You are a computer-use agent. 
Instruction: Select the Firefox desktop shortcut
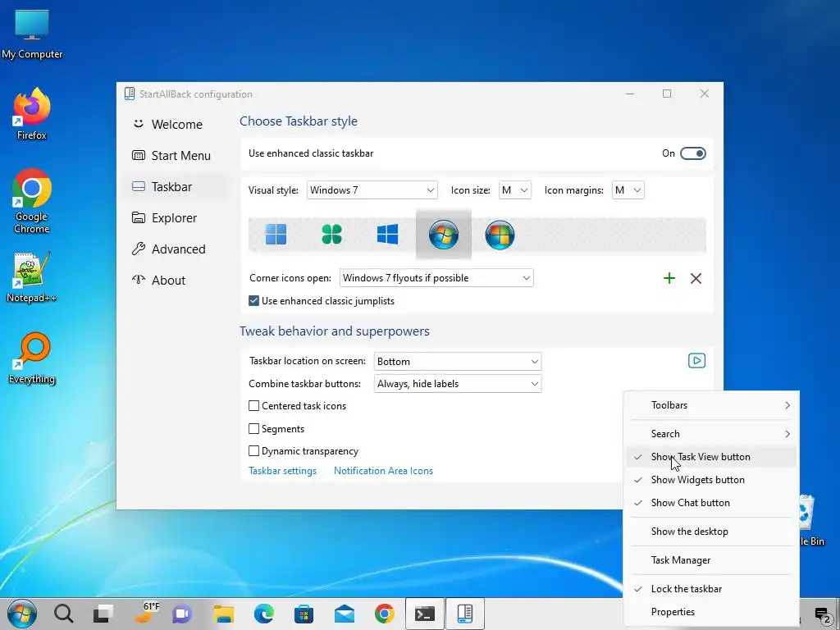32,113
